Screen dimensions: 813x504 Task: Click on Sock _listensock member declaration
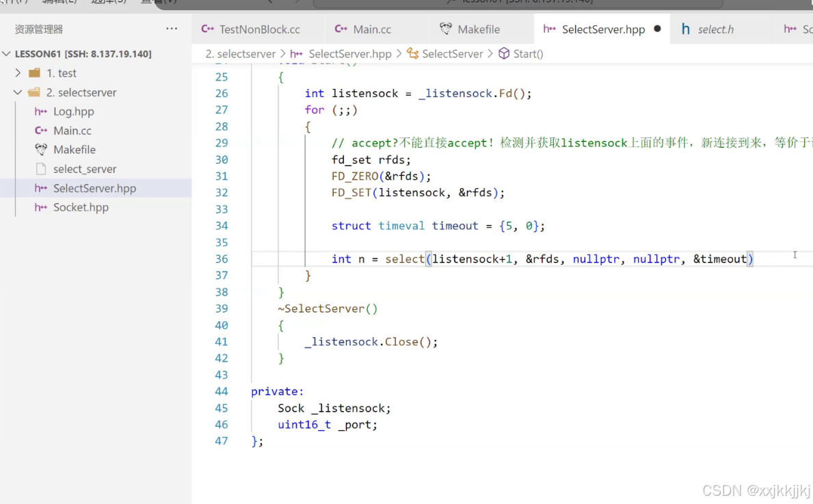(x=334, y=408)
